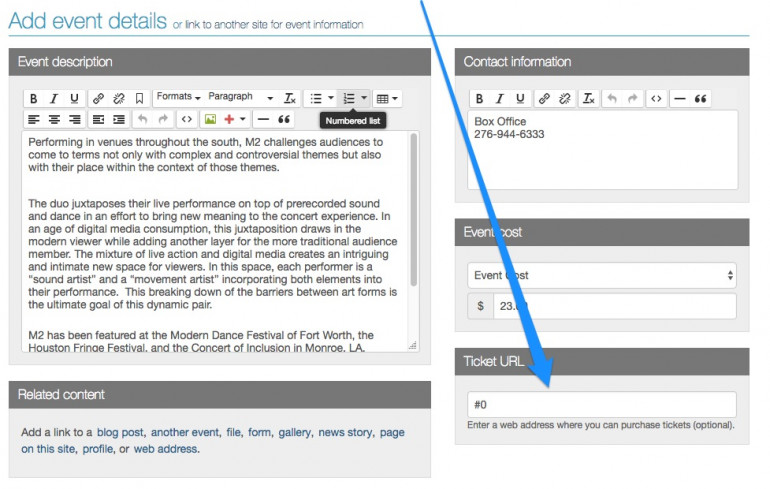The image size is (770, 489).
Task: Click the Event description resize handle
Action: (x=413, y=346)
